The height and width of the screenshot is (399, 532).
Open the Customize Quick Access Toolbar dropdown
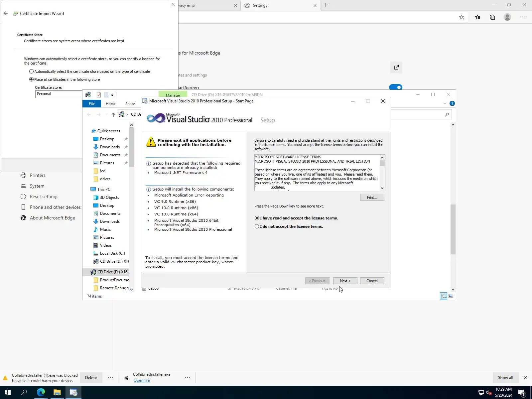pyautogui.click(x=112, y=95)
